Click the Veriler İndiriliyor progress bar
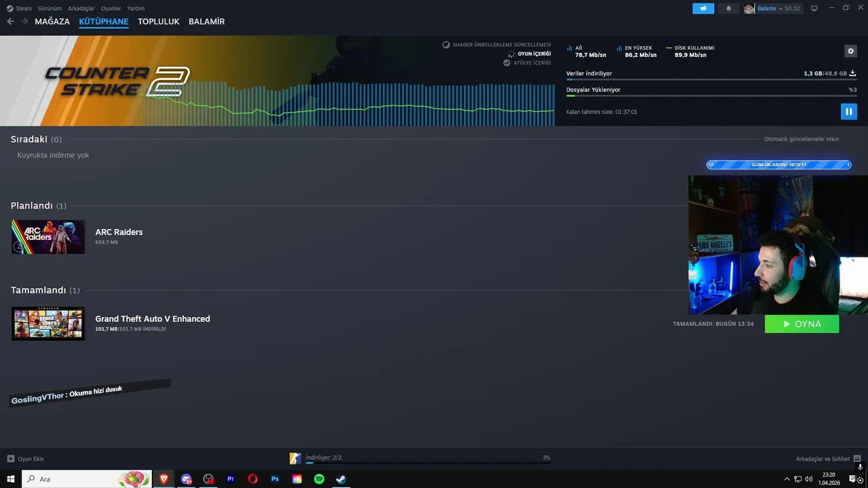Viewport: 868px width, 488px height. [x=711, y=80]
